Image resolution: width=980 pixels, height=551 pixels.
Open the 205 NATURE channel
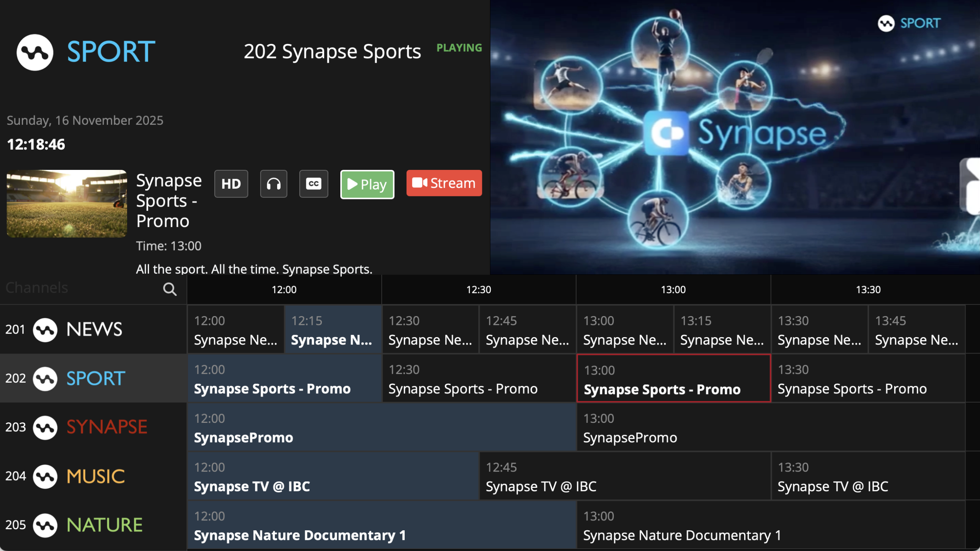point(93,525)
